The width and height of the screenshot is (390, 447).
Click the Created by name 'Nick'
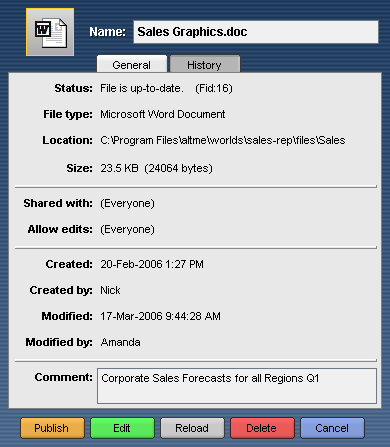[110, 290]
